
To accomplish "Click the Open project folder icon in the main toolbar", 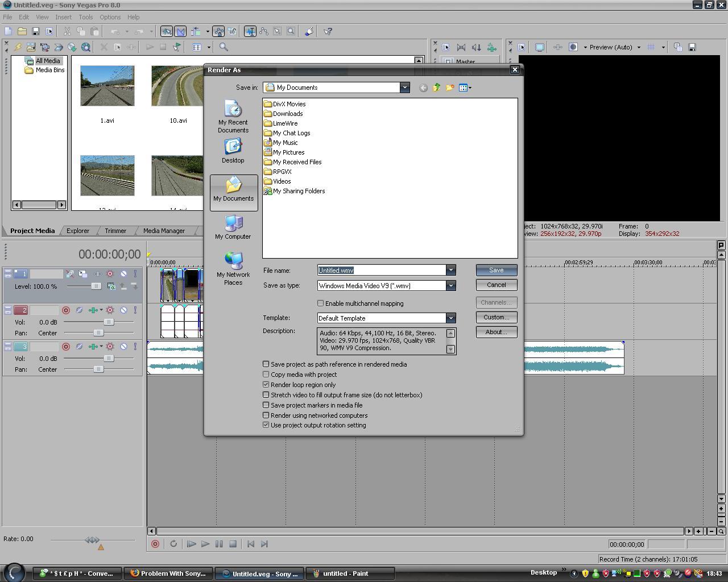I will pyautogui.click(x=22, y=31).
